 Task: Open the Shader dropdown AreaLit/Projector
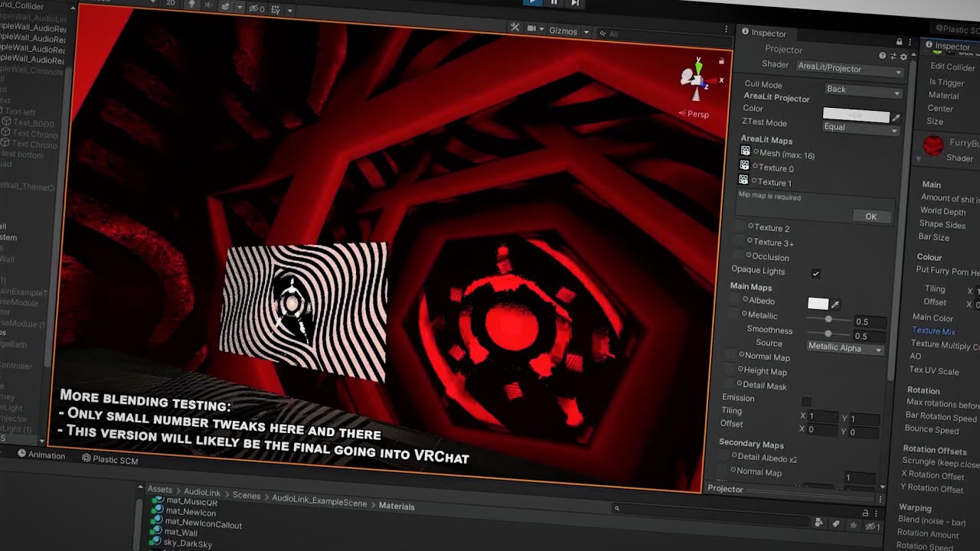point(849,69)
